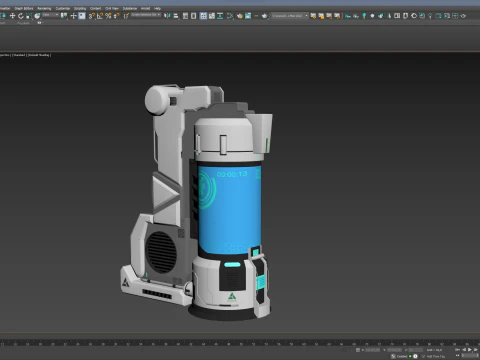Click the white starburst toolbar icon
Image resolution: width=480 pixels, height=360 pixels.
(x=372, y=16)
